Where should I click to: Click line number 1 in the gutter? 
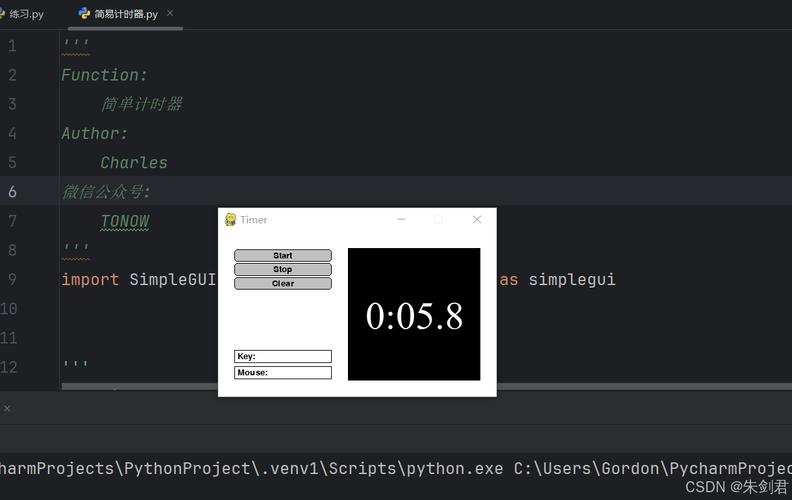[x=12, y=46]
